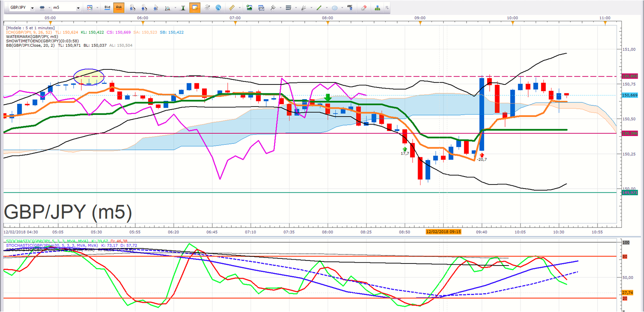The image size is (644, 312).
Task: Click the 12/02/2018 09:15 date label
Action: click(443, 231)
